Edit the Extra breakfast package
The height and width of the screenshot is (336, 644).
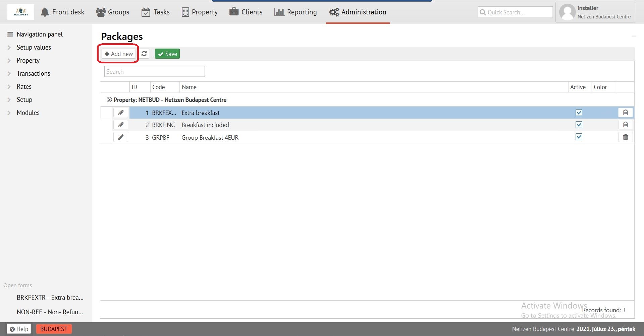121,113
